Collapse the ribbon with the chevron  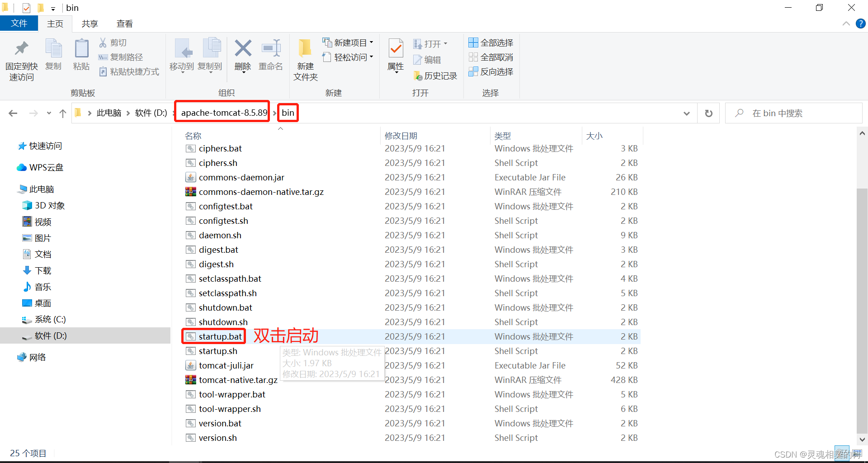pyautogui.click(x=846, y=24)
